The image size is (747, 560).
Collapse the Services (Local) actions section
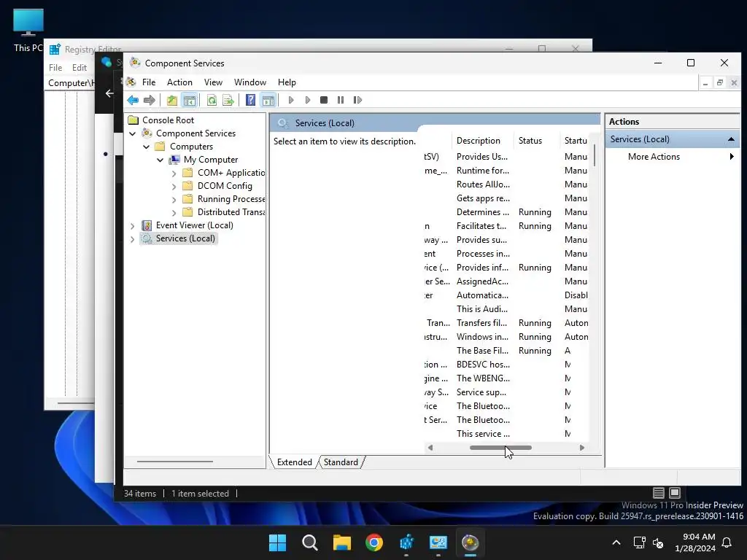click(731, 139)
